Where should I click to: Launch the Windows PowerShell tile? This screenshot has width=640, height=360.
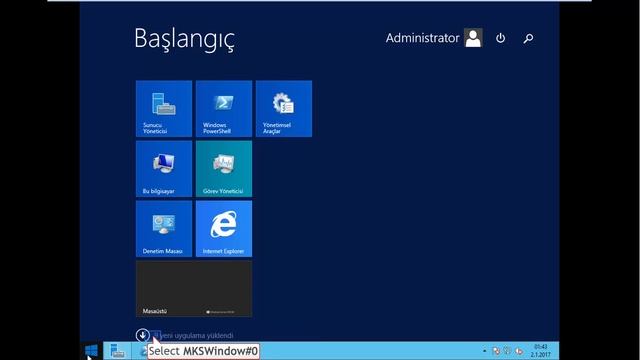224,109
